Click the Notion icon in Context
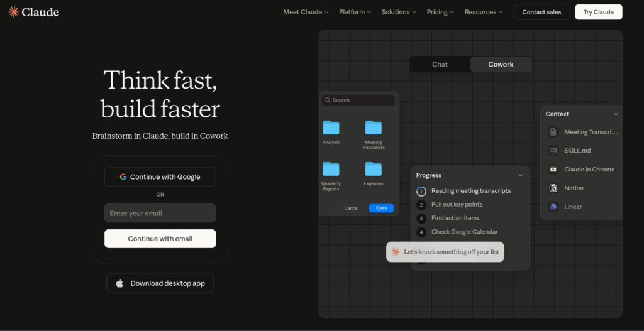The image size is (644, 331). click(553, 188)
